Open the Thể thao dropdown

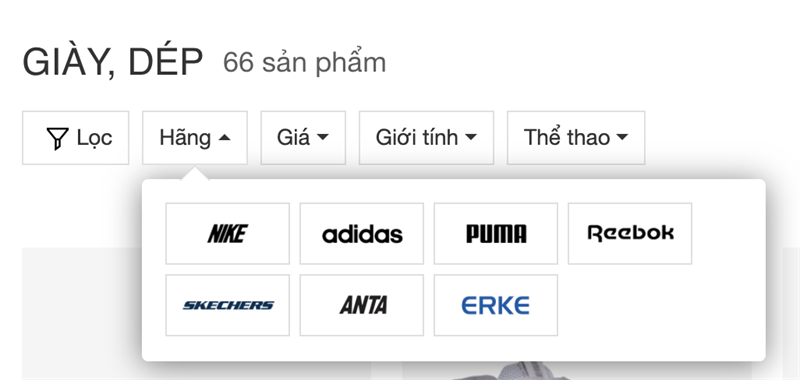pyautogui.click(x=576, y=138)
